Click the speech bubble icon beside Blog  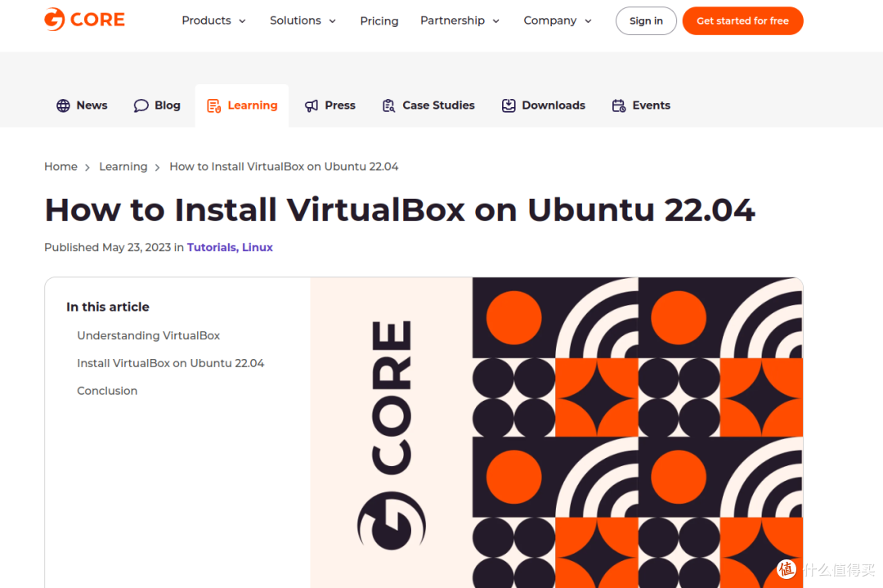(x=141, y=105)
